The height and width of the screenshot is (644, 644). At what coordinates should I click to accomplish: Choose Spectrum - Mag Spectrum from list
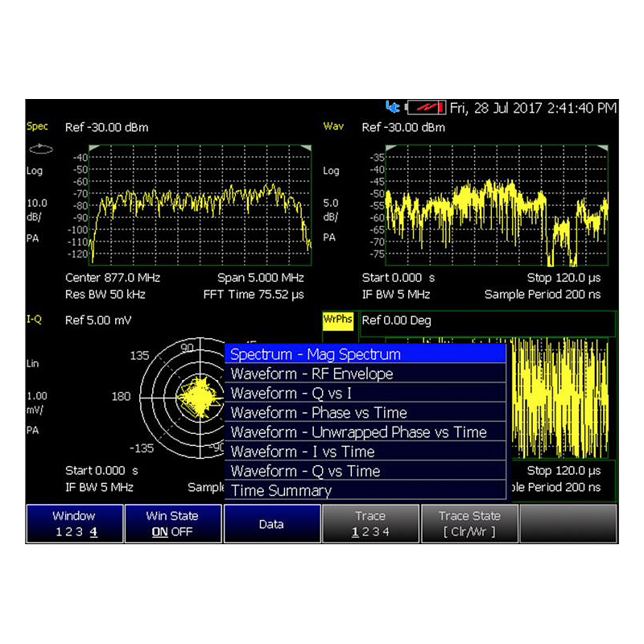point(365,354)
